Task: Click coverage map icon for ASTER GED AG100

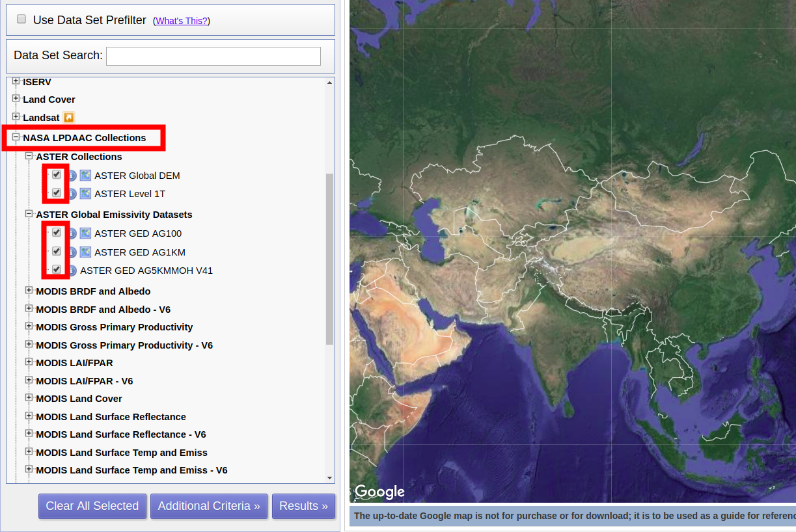Action: click(85, 233)
